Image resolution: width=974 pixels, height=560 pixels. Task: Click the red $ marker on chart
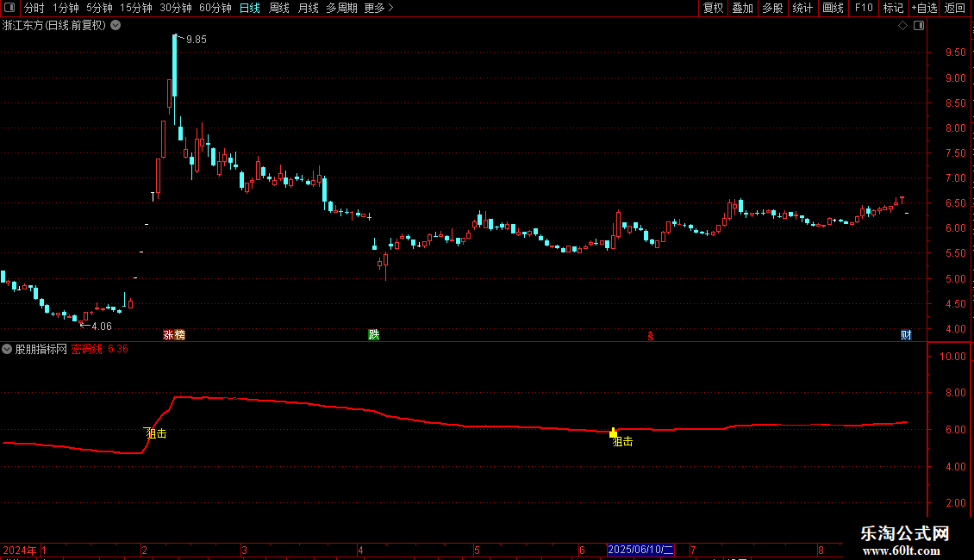[651, 336]
